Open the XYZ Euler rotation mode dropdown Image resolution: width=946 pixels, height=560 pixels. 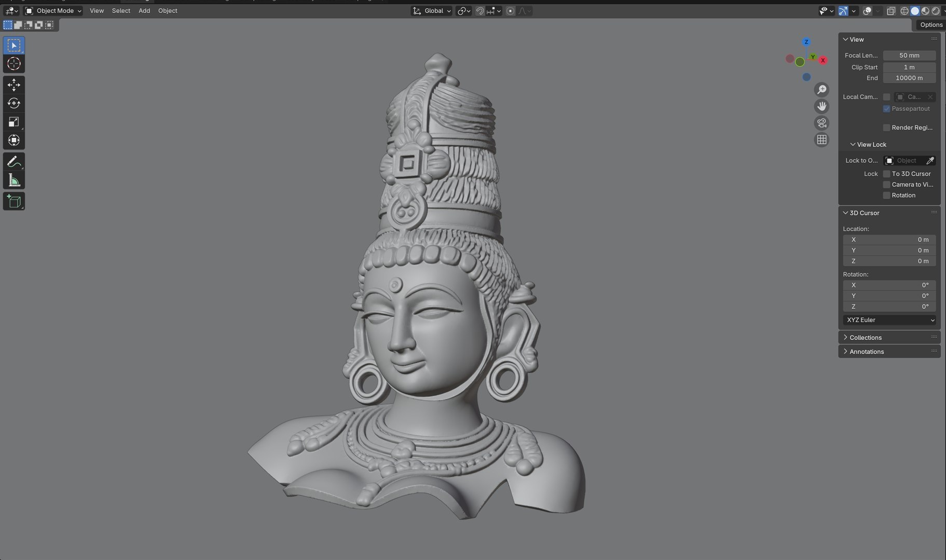[889, 320]
